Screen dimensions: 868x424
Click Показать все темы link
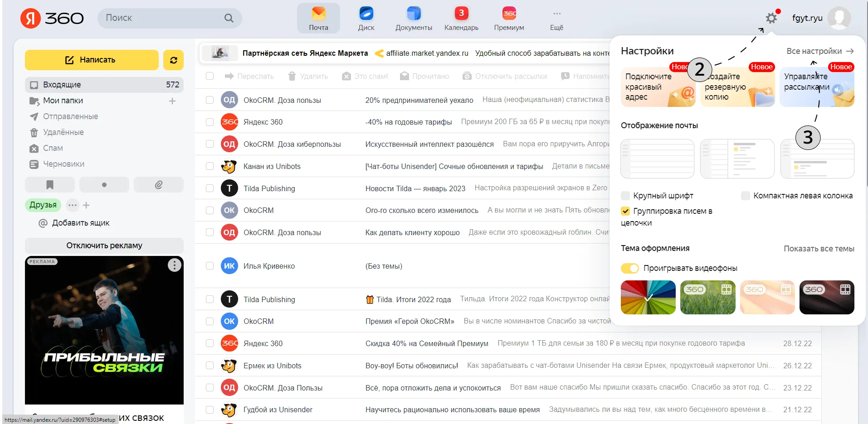tap(819, 249)
